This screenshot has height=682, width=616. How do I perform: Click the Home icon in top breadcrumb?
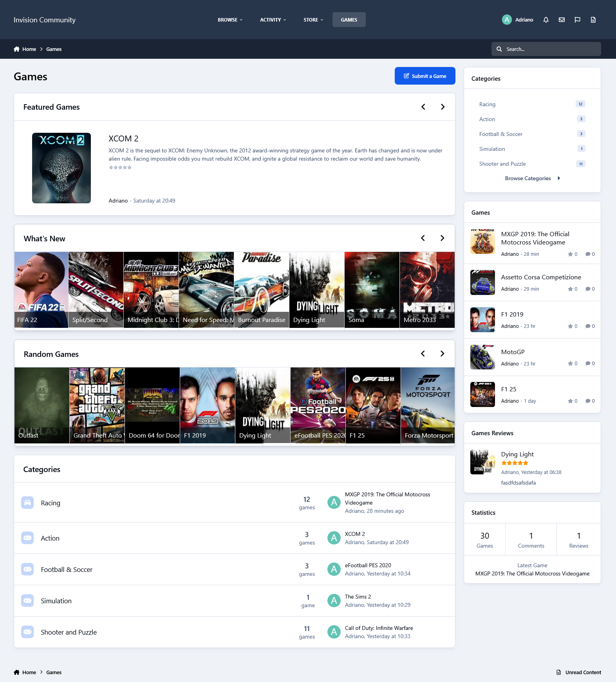tap(16, 49)
